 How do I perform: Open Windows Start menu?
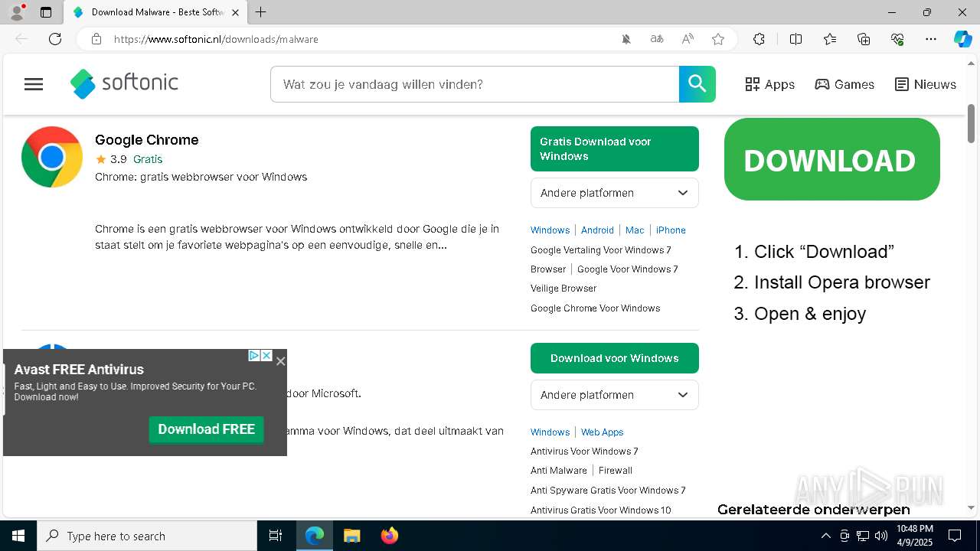tap(18, 536)
